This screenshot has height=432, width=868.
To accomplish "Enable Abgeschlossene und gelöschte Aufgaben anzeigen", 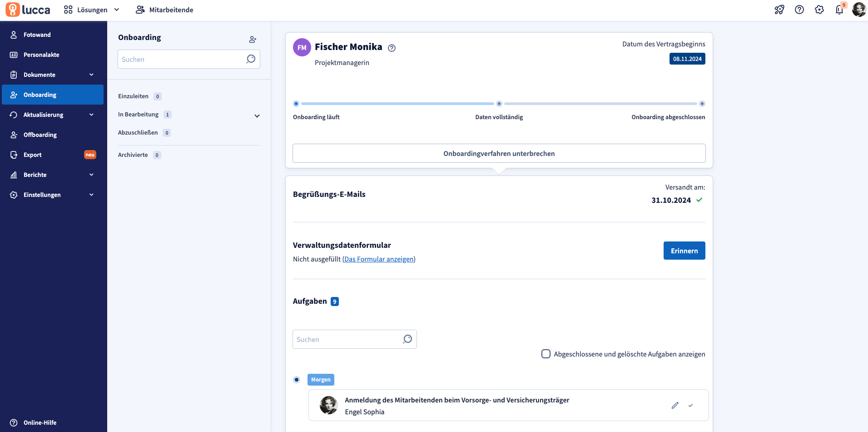I will point(546,354).
